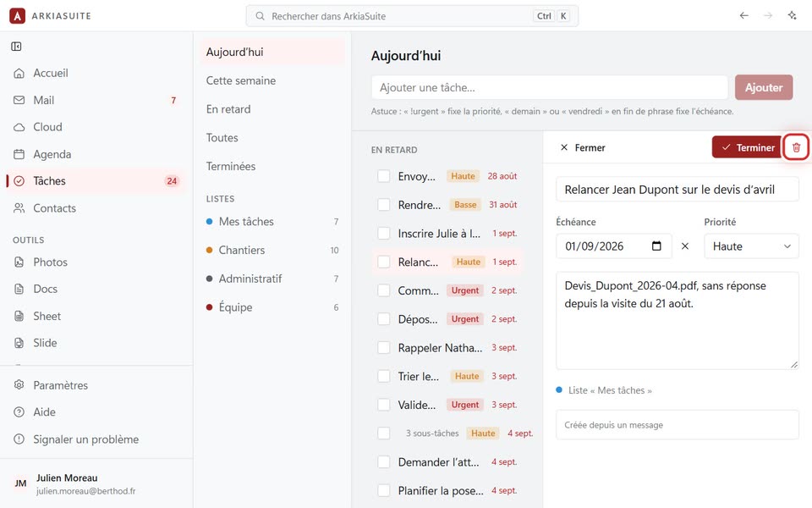Screen dimensions: 812x508
Task: Mark the task done with Terminer
Action: (x=746, y=147)
